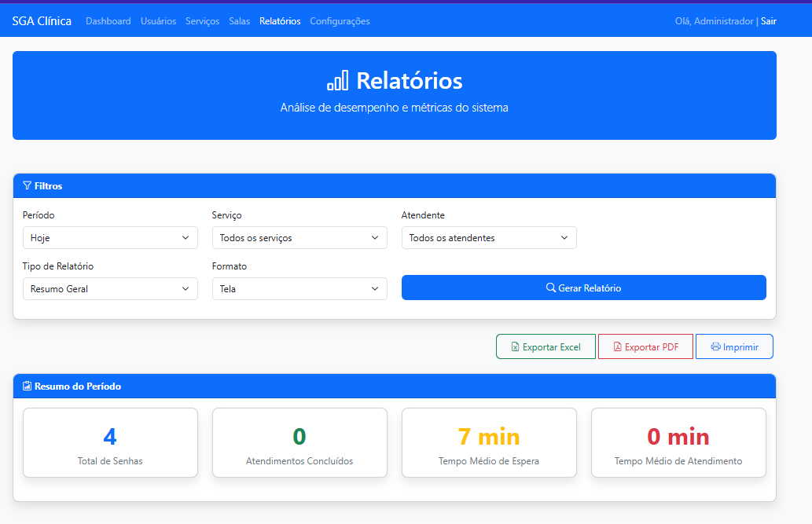The image size is (812, 524).
Task: Open the Tipo de Relatório dropdown
Action: point(110,288)
